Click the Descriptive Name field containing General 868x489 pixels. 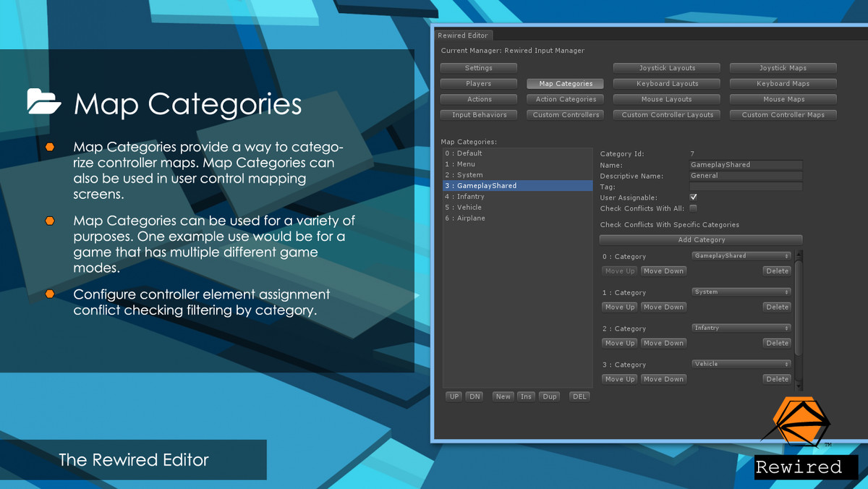click(x=746, y=176)
